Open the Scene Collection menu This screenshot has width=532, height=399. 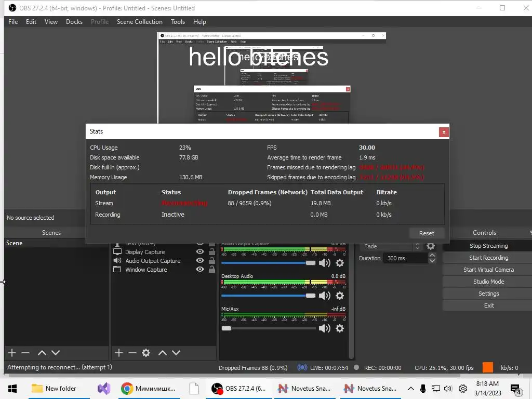tap(139, 22)
